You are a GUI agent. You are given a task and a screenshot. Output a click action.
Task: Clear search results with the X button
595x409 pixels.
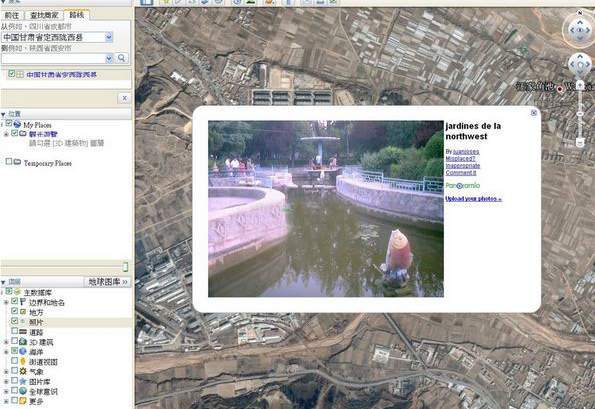point(124,98)
